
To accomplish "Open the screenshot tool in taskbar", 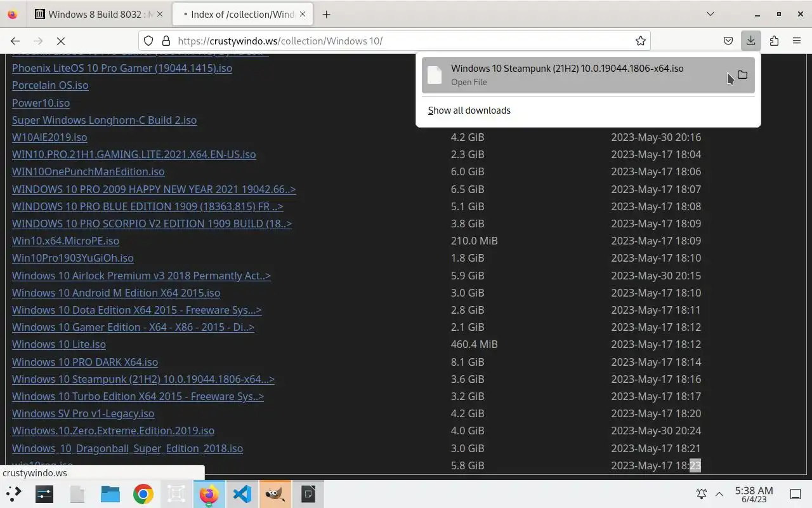I will pyautogui.click(x=176, y=494).
